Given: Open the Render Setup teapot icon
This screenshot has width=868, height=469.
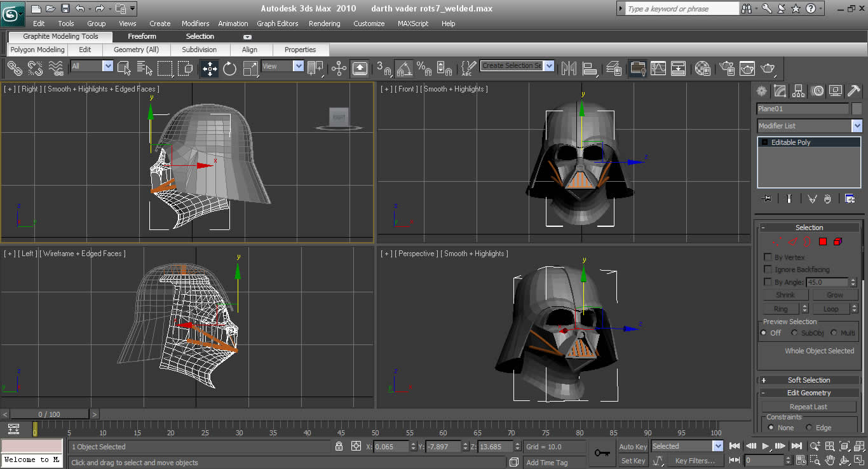Looking at the screenshot, I should [x=726, y=68].
